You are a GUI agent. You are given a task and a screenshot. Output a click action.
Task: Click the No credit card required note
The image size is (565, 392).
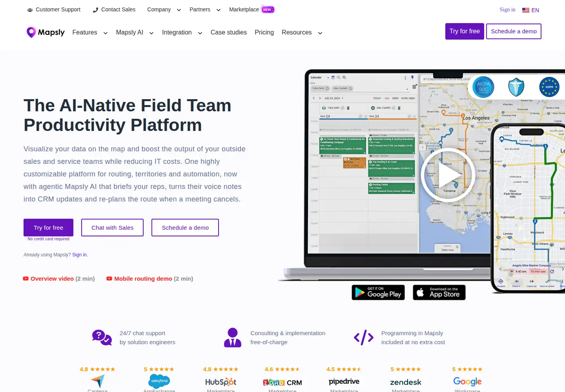pyautogui.click(x=48, y=239)
